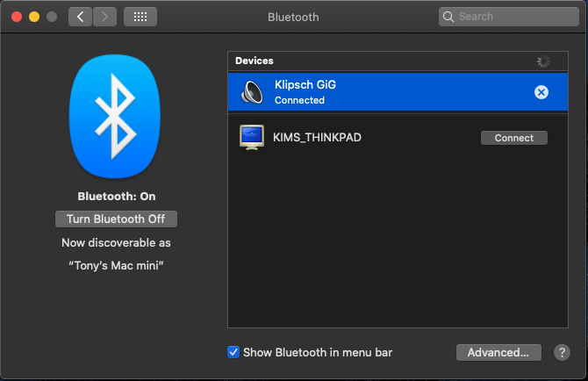Disconnect Klipsch GiG using the X icon
The width and height of the screenshot is (588, 381).
[x=541, y=92]
